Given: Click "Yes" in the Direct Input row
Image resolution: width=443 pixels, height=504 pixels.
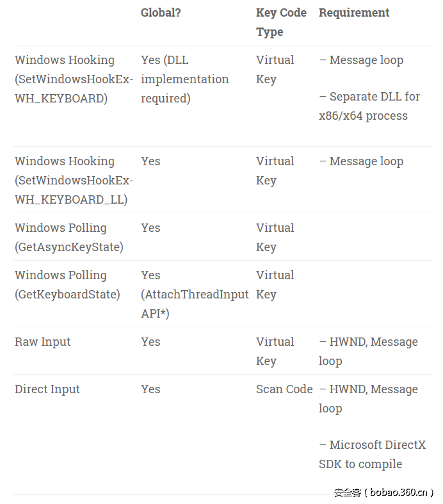Looking at the screenshot, I should pos(150,389).
